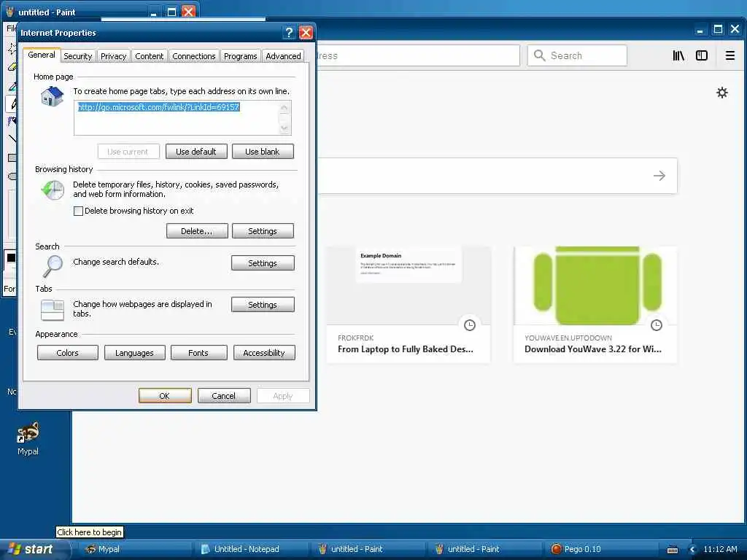Switch to the Connections tab

click(x=193, y=56)
